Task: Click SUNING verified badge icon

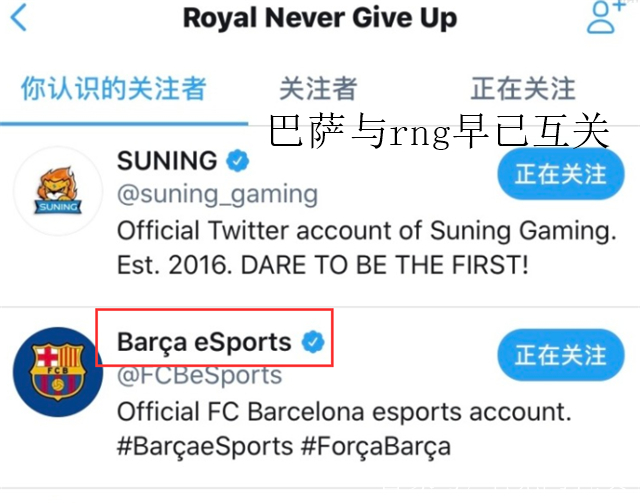Action: pos(238,160)
